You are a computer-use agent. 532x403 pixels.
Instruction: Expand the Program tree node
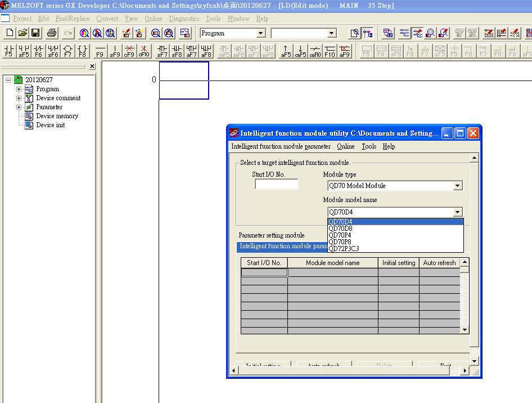[19, 89]
